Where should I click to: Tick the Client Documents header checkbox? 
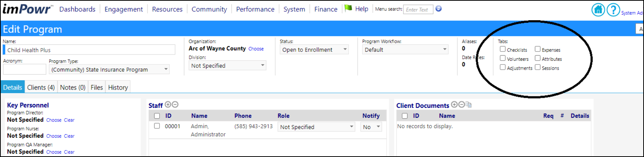coord(405,116)
